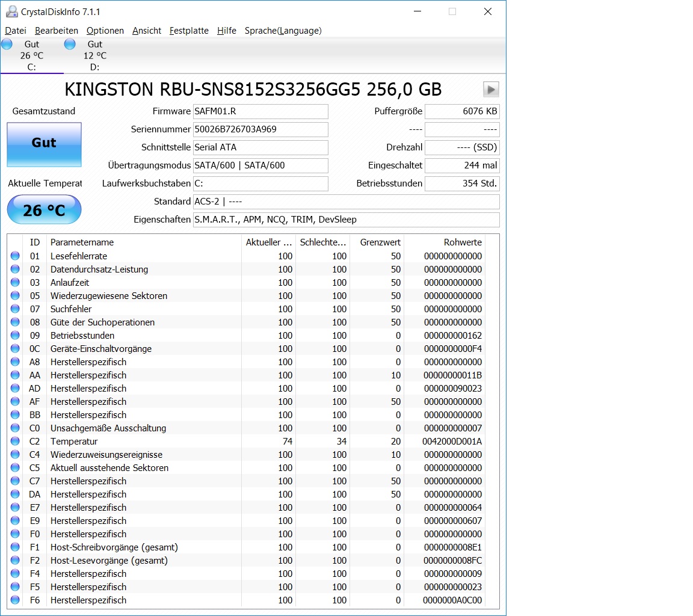Viewport: 693px width, 616px height.
Task: Click the status icon for row AD
Action: [x=15, y=388]
